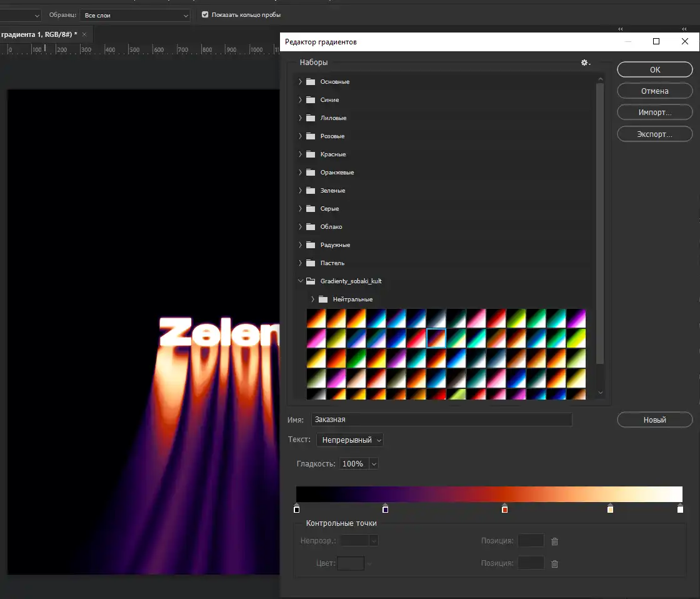Open the Непрерывный gradient type dropdown
Screen dimensions: 700x599
[350, 440]
